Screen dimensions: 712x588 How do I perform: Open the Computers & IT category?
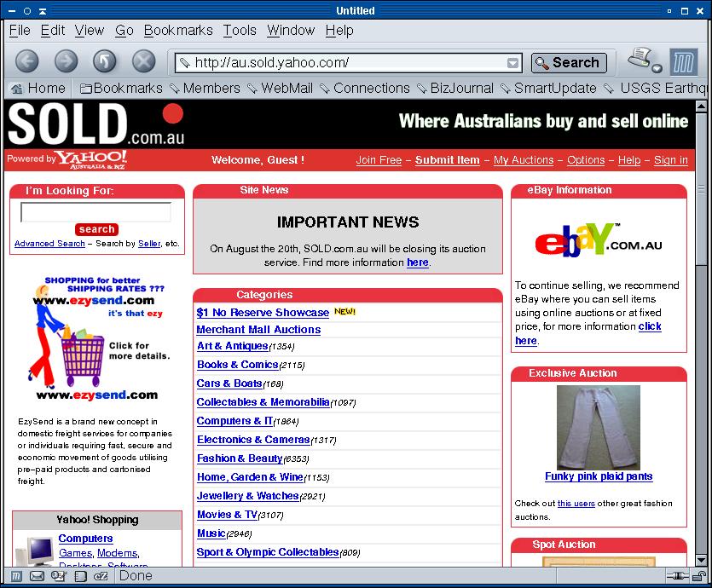pos(234,421)
